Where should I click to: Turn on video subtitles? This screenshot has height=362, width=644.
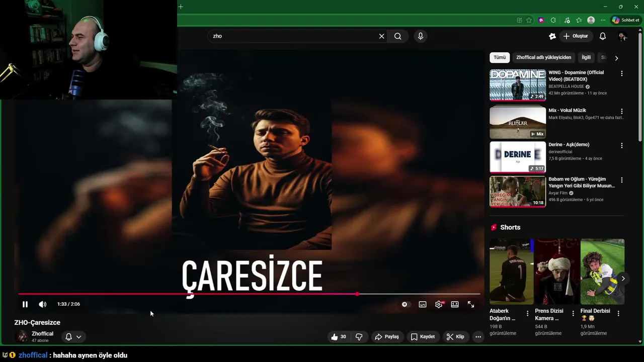(x=423, y=304)
